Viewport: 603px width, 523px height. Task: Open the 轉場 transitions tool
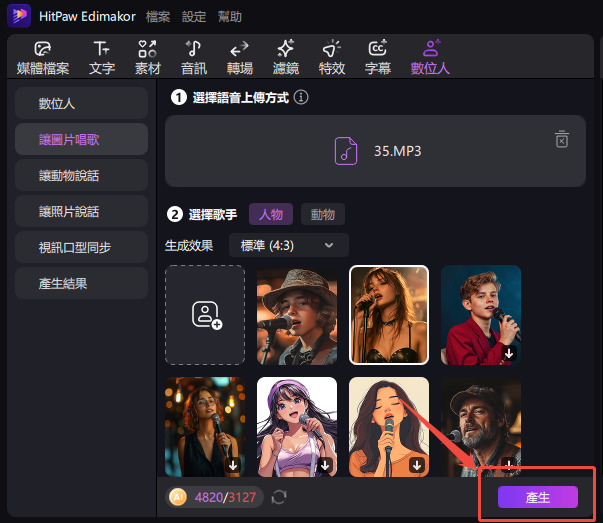click(x=240, y=58)
